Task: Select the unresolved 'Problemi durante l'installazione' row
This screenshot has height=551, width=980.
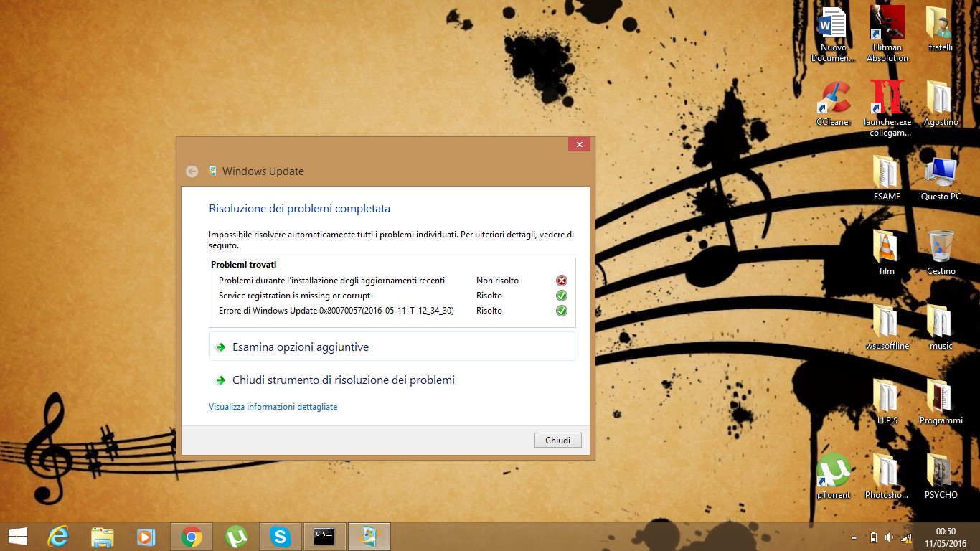Action: pos(331,281)
